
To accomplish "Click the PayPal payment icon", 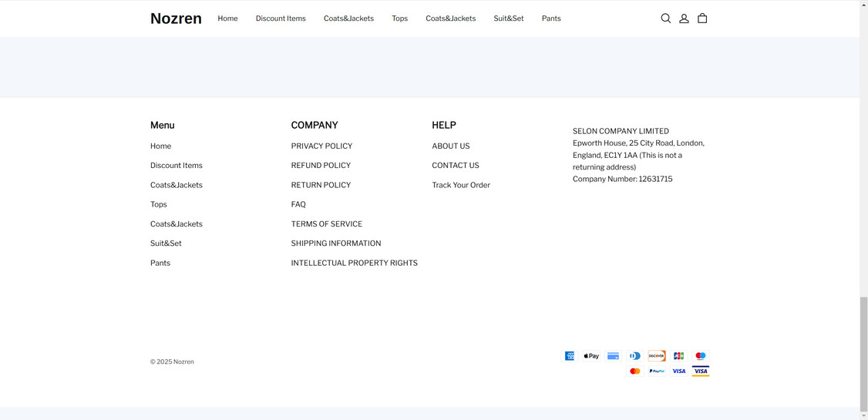I will pyautogui.click(x=657, y=371).
